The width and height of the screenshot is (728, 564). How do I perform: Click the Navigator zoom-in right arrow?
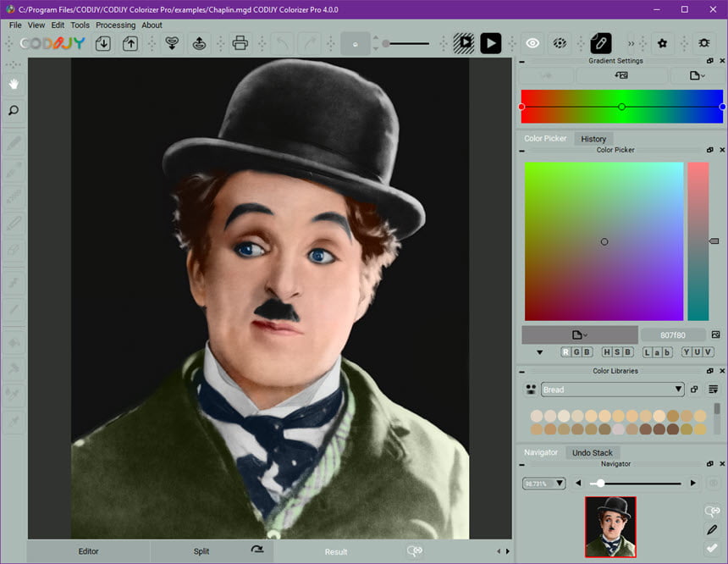pyautogui.click(x=692, y=484)
